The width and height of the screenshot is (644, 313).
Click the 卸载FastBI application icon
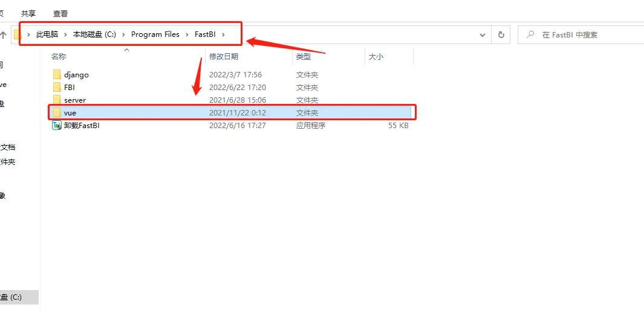point(57,126)
